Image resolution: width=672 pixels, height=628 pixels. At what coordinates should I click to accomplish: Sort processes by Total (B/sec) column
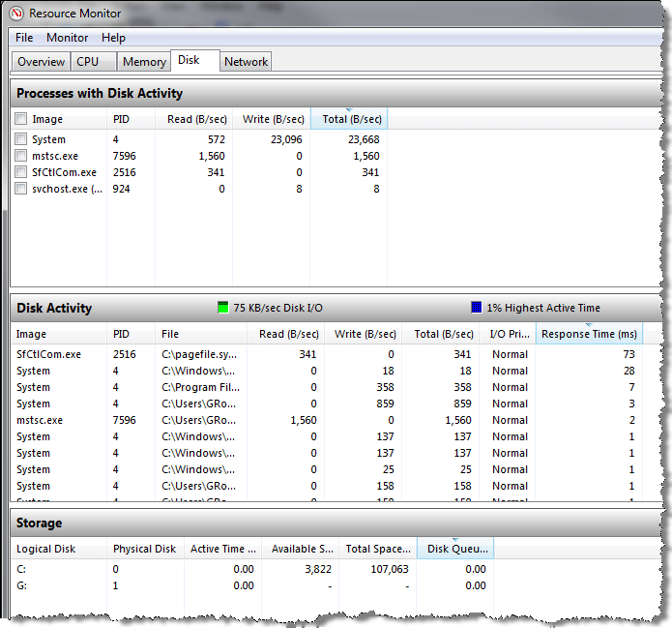(349, 119)
